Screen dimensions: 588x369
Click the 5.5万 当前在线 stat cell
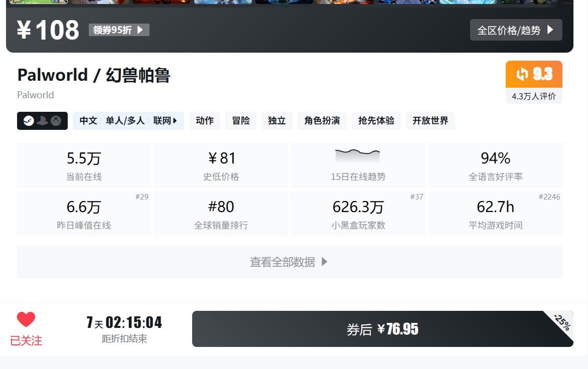pyautogui.click(x=84, y=165)
